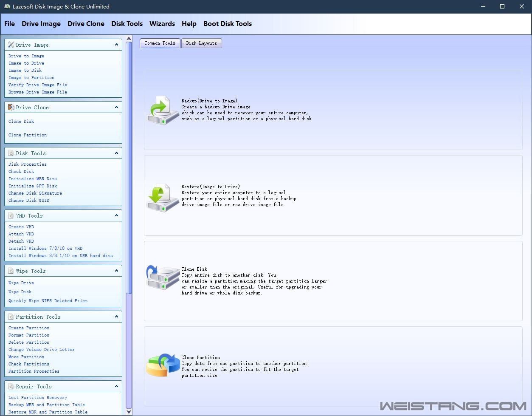532x416 pixels.
Task: Click the Wipe Drive link
Action: click(x=21, y=283)
